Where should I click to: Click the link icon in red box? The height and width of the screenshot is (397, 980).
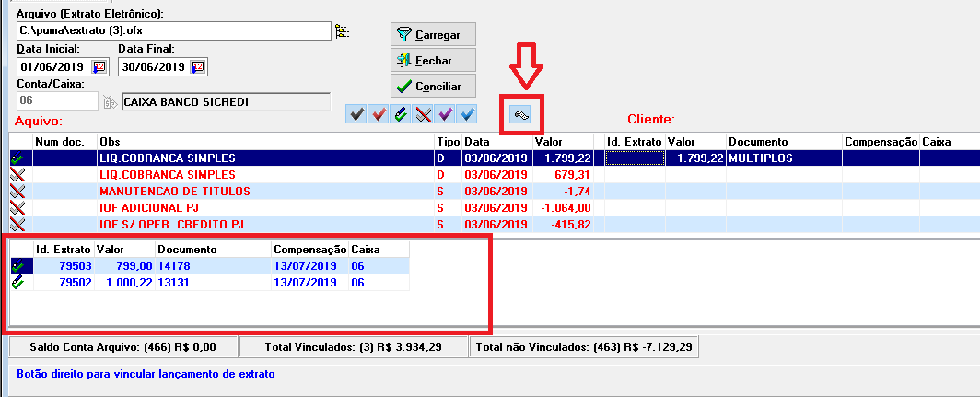point(520,114)
